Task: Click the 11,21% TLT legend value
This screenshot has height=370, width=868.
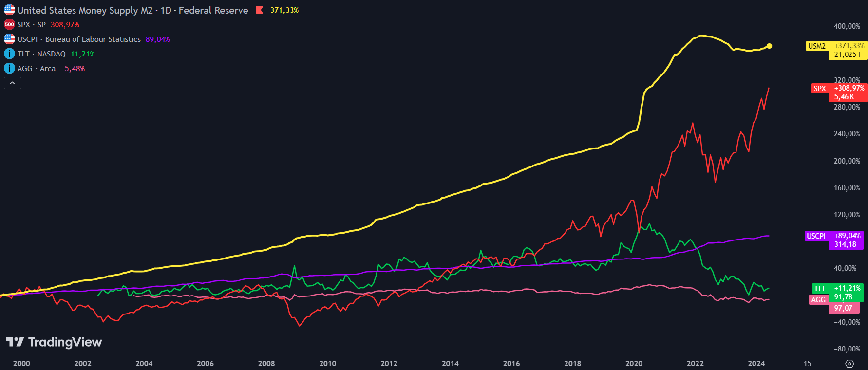Action: 82,54
